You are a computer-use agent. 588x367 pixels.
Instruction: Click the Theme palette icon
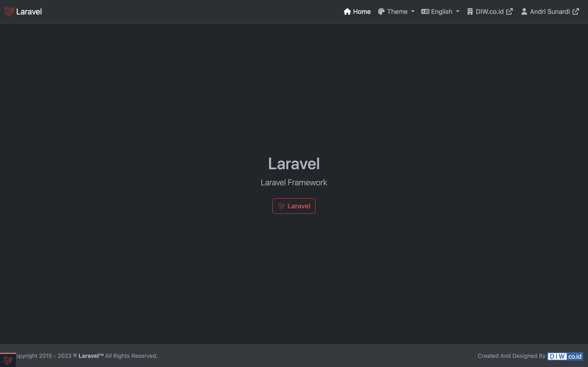coord(381,11)
